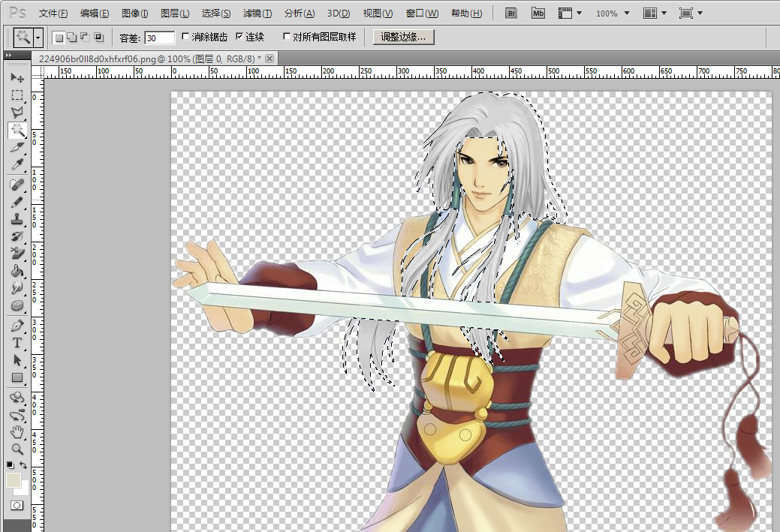Click the 调整边缘... refine edge button
This screenshot has width=780, height=532.
pyautogui.click(x=403, y=37)
